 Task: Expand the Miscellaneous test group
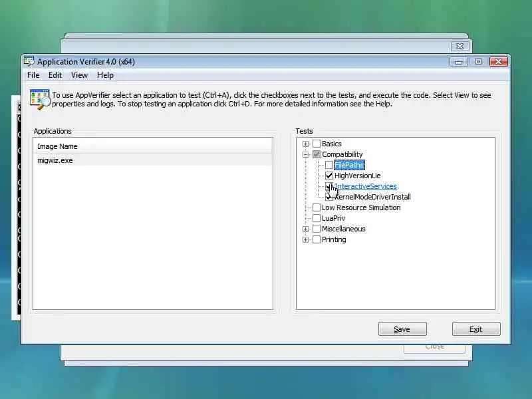pyautogui.click(x=305, y=229)
